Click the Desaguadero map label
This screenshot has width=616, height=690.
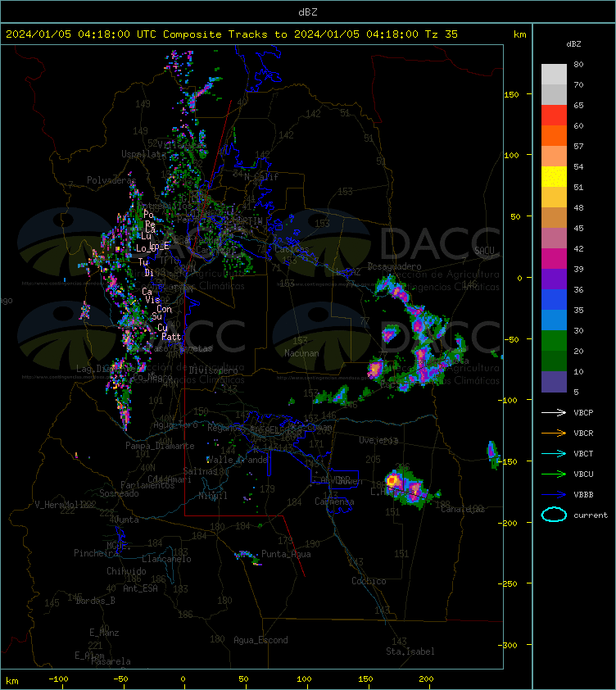click(394, 266)
